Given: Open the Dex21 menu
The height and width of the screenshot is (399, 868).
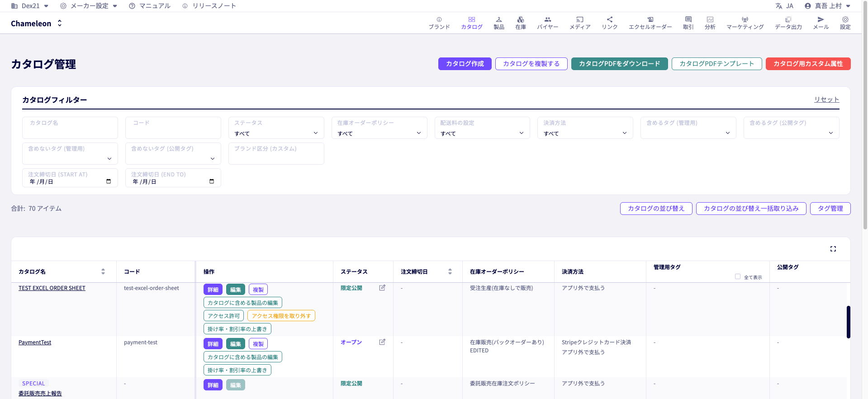Looking at the screenshot, I should point(30,6).
